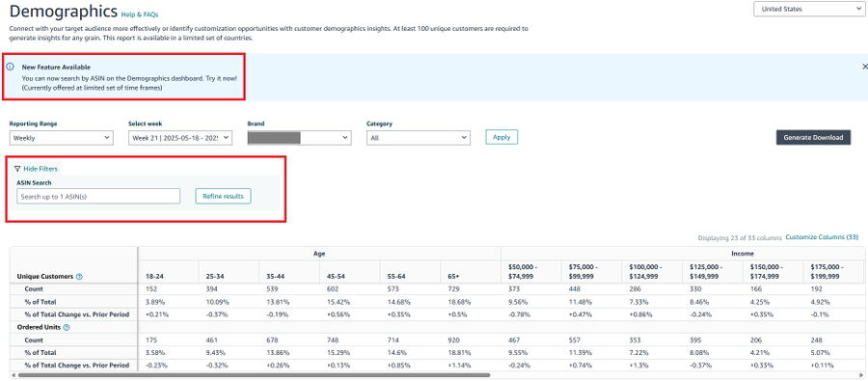This screenshot has height=381, width=868.
Task: Click the horizontal scrollbar under the table
Action: point(255,375)
